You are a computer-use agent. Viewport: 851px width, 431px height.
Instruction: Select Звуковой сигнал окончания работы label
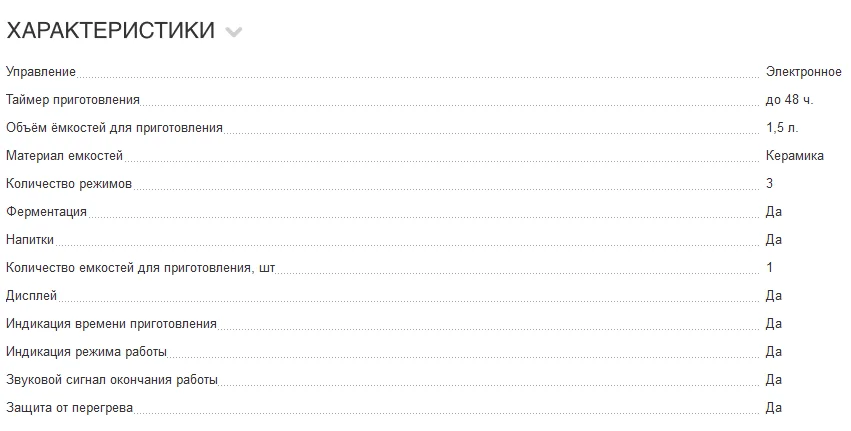[x=112, y=379]
